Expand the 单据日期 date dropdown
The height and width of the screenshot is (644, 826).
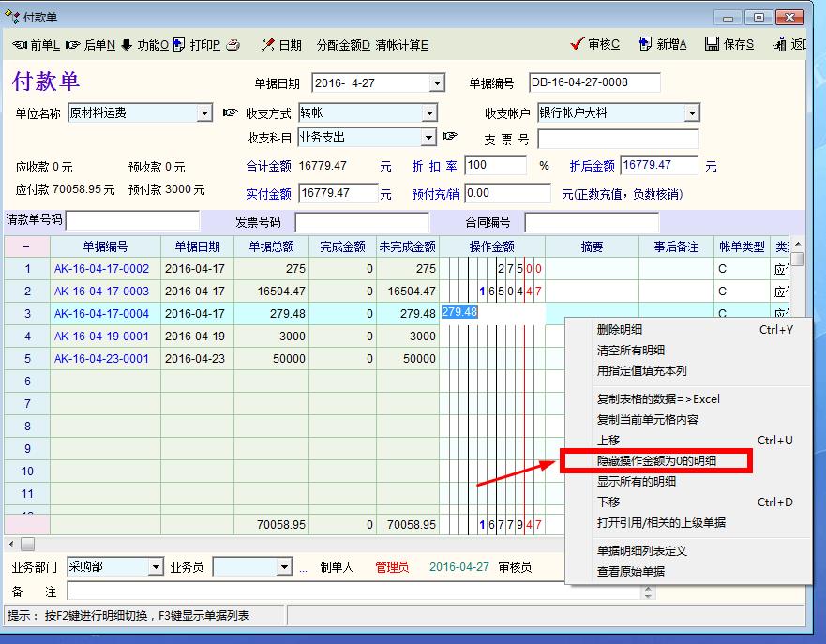(x=437, y=84)
